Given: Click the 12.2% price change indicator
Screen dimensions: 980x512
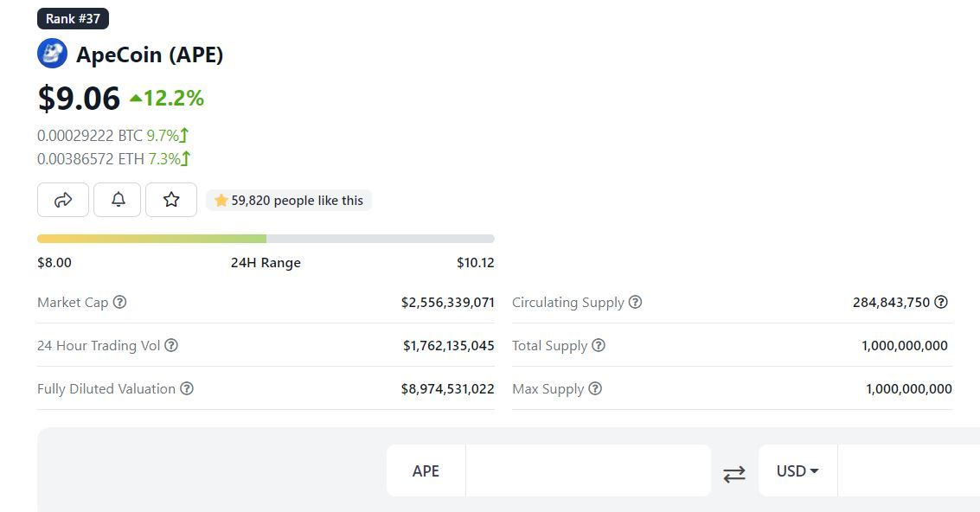Looking at the screenshot, I should 167,99.
